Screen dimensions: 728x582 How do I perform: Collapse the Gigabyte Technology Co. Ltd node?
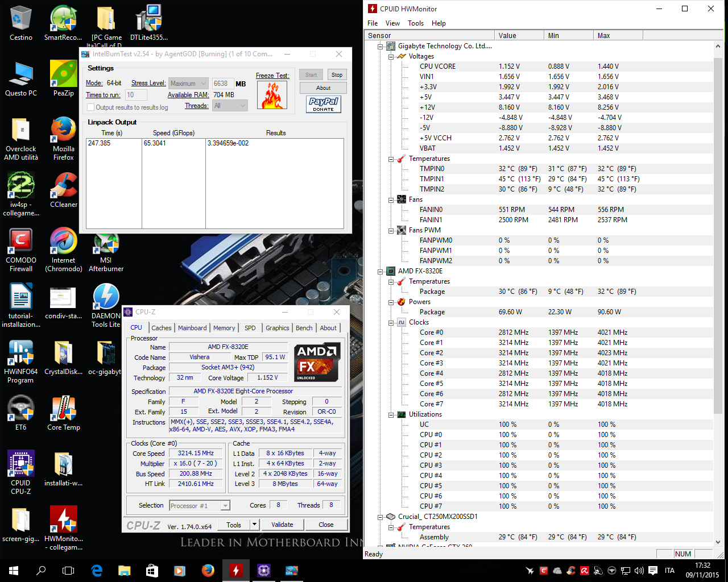(380, 47)
